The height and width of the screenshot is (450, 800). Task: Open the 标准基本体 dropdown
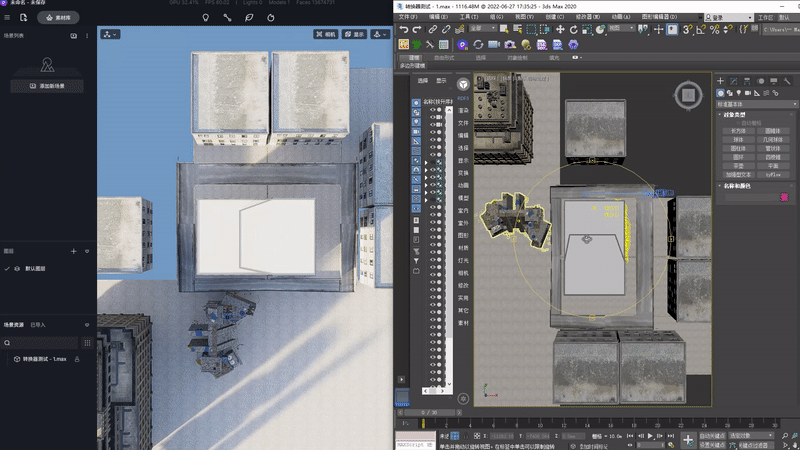tap(754, 103)
